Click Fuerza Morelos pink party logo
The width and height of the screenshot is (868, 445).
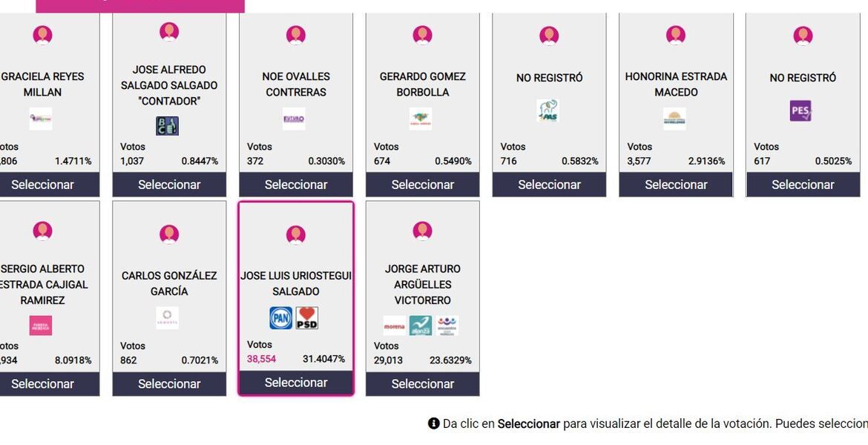[41, 326]
